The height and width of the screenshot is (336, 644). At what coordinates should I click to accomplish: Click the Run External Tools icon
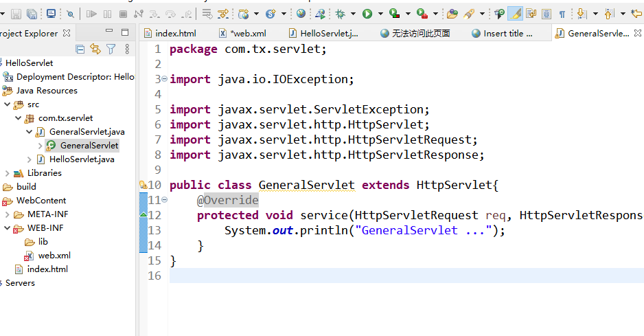tap(422, 14)
